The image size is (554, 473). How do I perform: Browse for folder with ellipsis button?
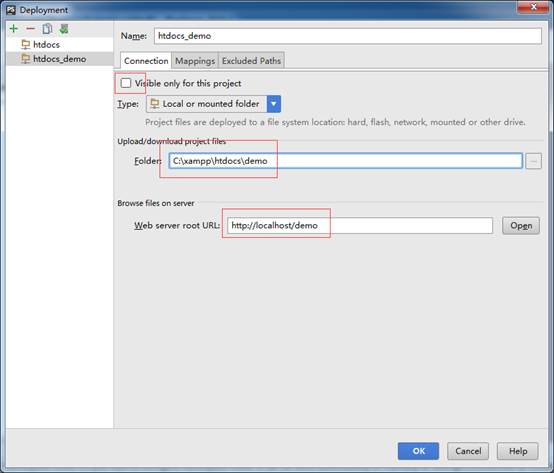click(x=534, y=161)
